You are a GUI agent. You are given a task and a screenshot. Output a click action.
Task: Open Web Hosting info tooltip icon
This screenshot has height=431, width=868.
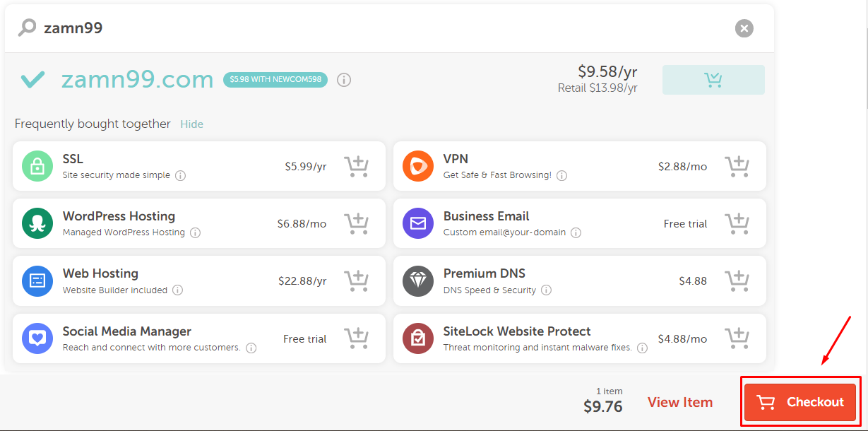pyautogui.click(x=177, y=290)
